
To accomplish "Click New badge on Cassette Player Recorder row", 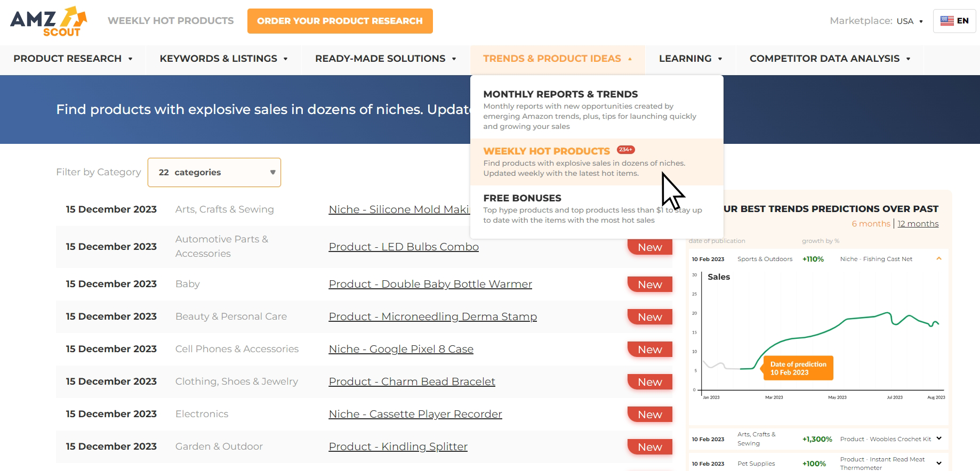I will point(649,415).
